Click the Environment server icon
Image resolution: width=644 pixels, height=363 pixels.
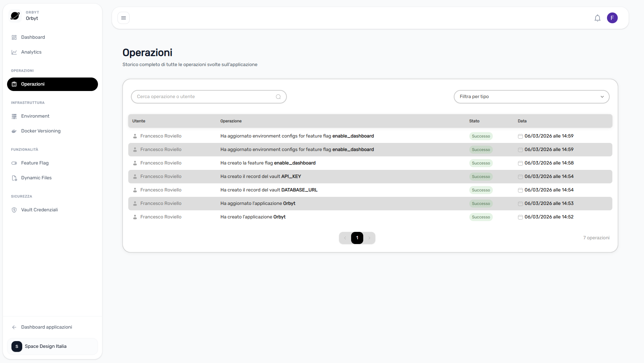pyautogui.click(x=14, y=116)
